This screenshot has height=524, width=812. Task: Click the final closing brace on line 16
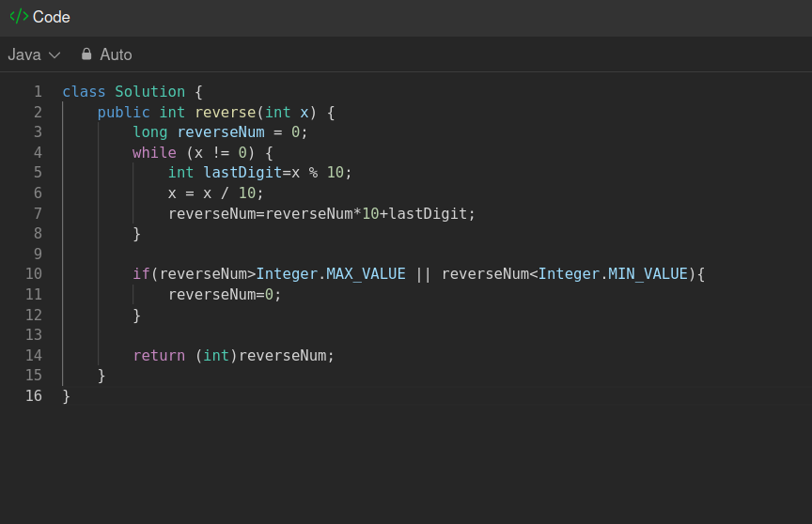[x=67, y=396]
